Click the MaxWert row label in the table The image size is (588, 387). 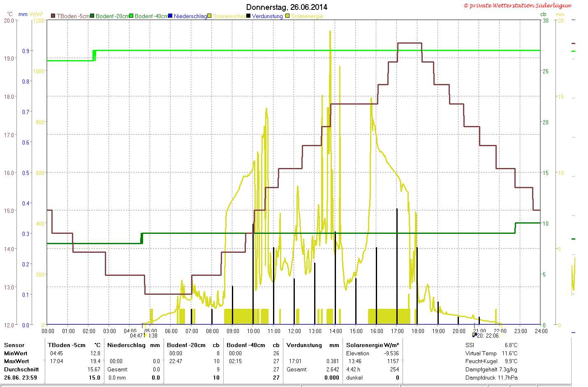coord(16,361)
